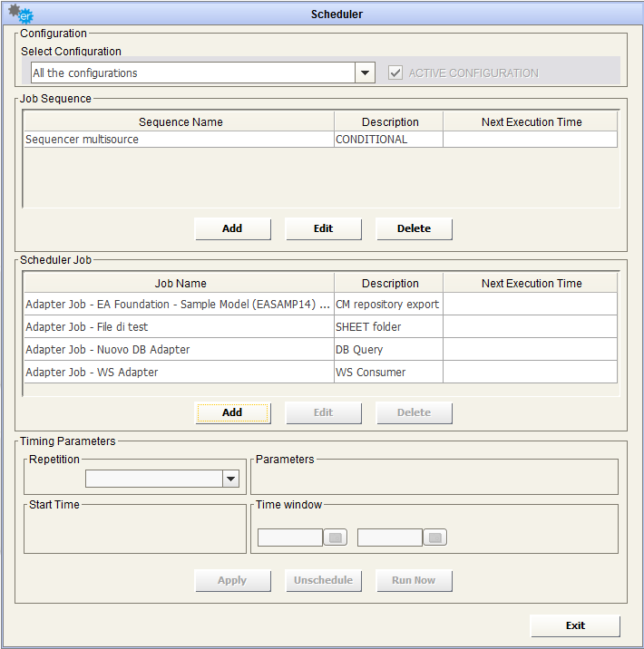The height and width of the screenshot is (649, 644).
Task: Select Adapter Job - WS Adapter row
Action: 180,373
